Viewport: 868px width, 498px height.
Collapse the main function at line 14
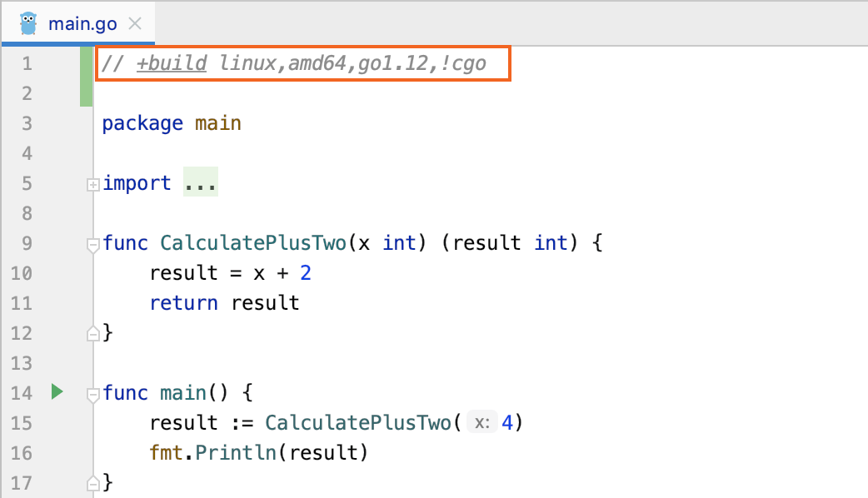pos(93,394)
